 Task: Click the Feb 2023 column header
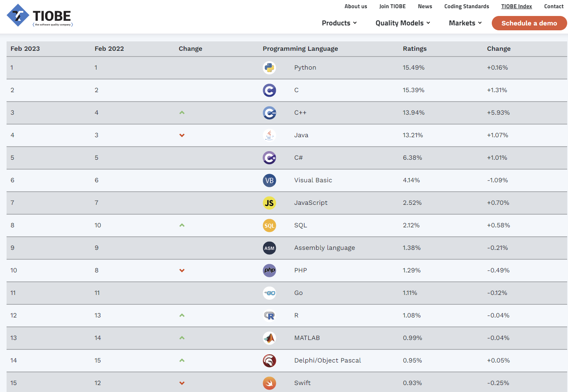click(25, 48)
